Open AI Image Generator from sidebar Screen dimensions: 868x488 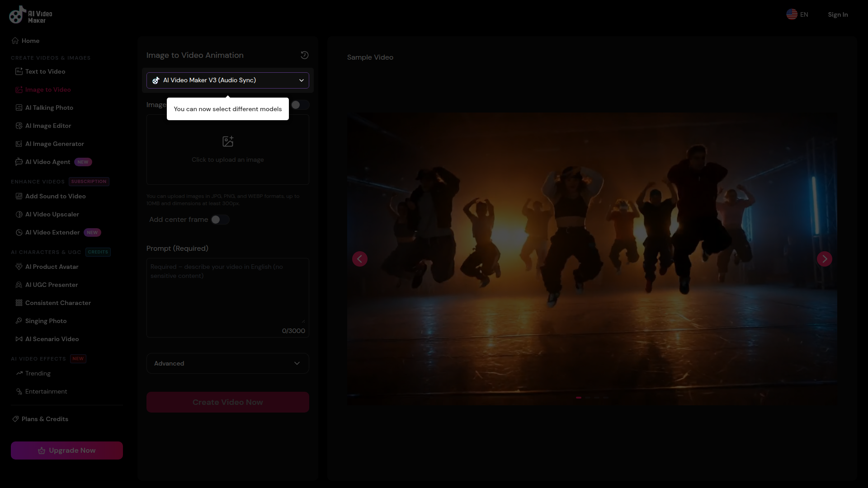click(x=55, y=144)
